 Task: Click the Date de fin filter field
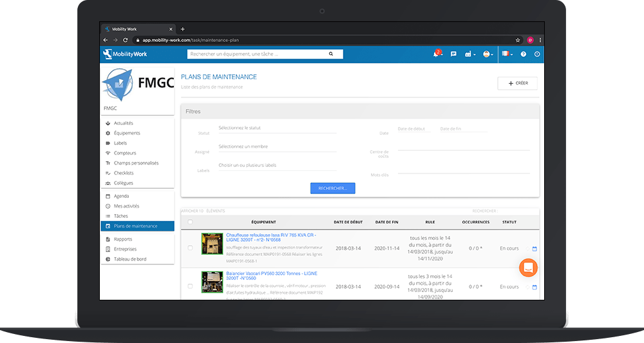click(463, 129)
